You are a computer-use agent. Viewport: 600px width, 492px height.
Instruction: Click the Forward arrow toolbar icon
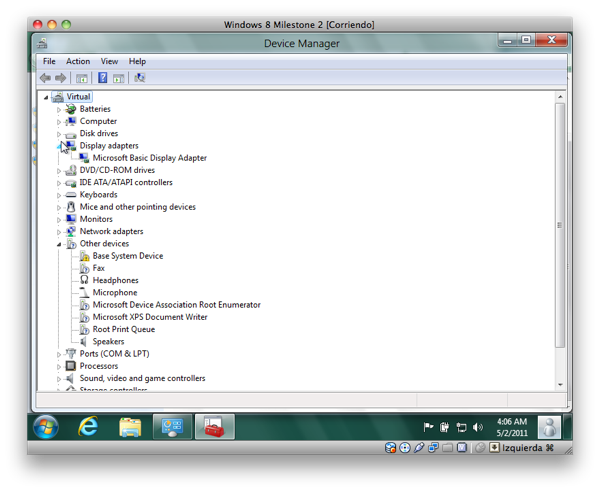click(60, 78)
